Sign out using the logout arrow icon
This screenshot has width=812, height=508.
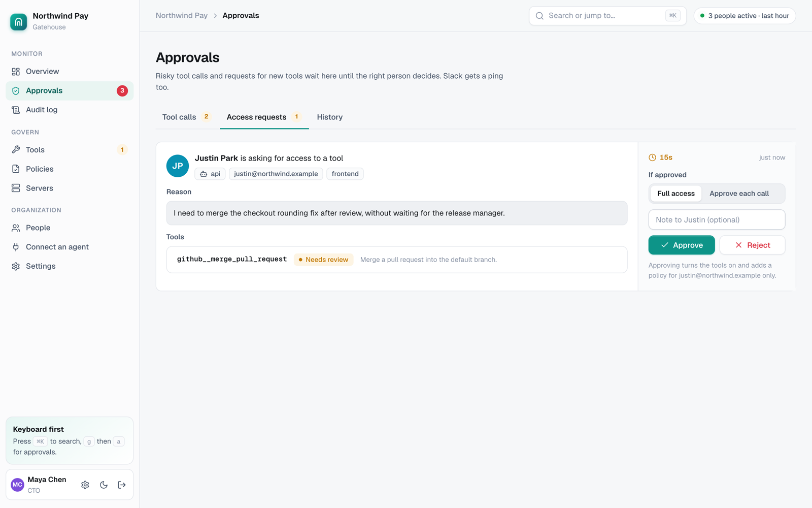(x=122, y=485)
